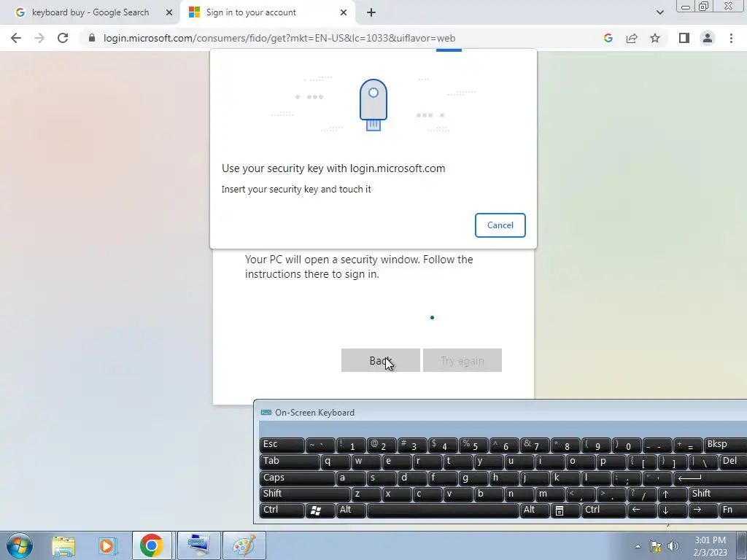The image size is (747, 560).
Task: Open Action Center flag icon in tray
Action: click(656, 546)
